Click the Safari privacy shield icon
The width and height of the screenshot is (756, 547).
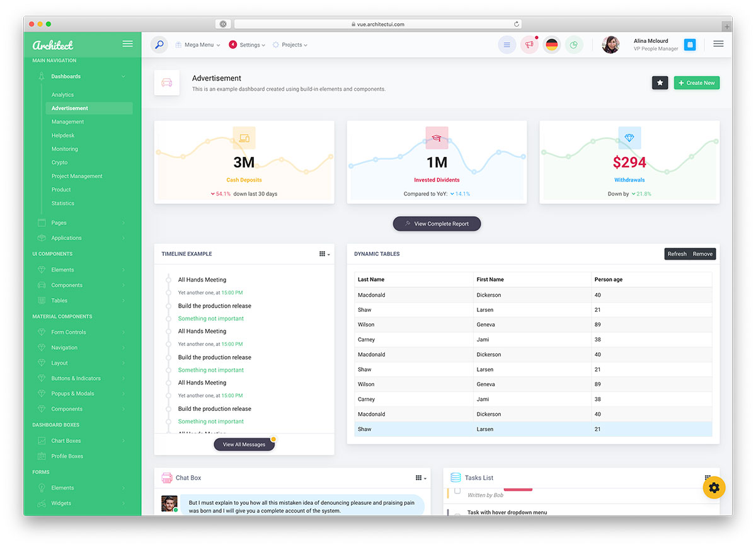tap(223, 24)
